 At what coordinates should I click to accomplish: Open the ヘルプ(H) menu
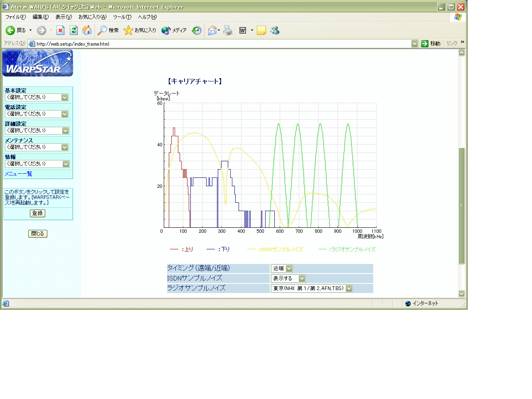pyautogui.click(x=148, y=17)
